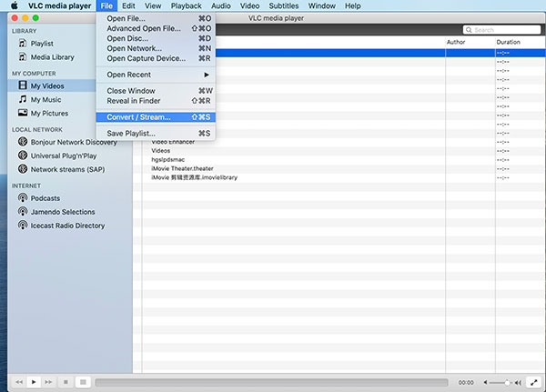Click the Stop playback button

coord(66,382)
